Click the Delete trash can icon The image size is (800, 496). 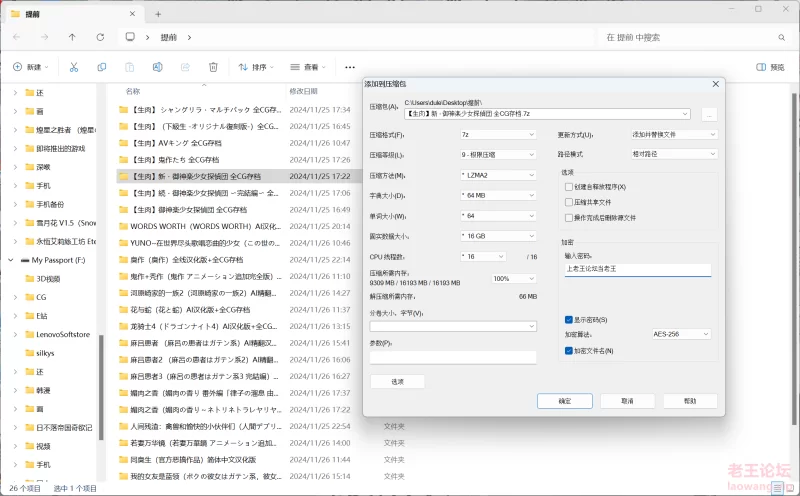213,67
